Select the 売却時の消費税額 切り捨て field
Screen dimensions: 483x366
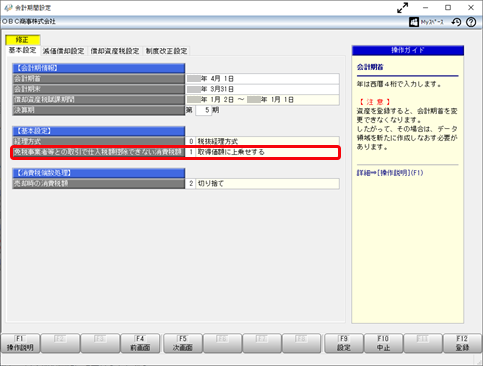[262, 183]
